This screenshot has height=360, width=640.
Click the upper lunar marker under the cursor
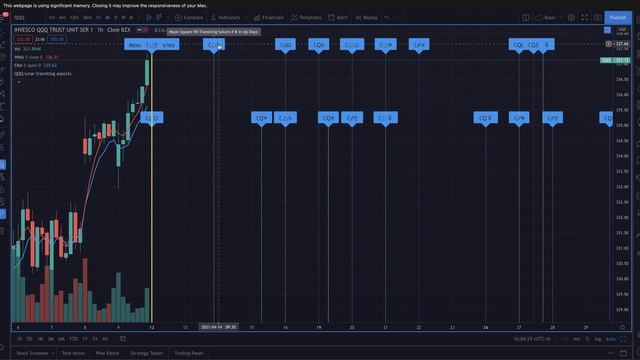click(214, 44)
